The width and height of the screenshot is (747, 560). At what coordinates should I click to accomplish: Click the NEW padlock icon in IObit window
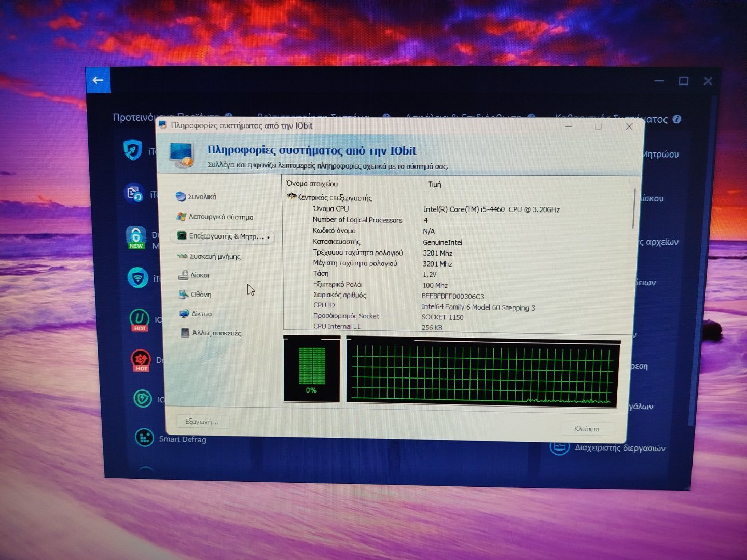pos(136,237)
